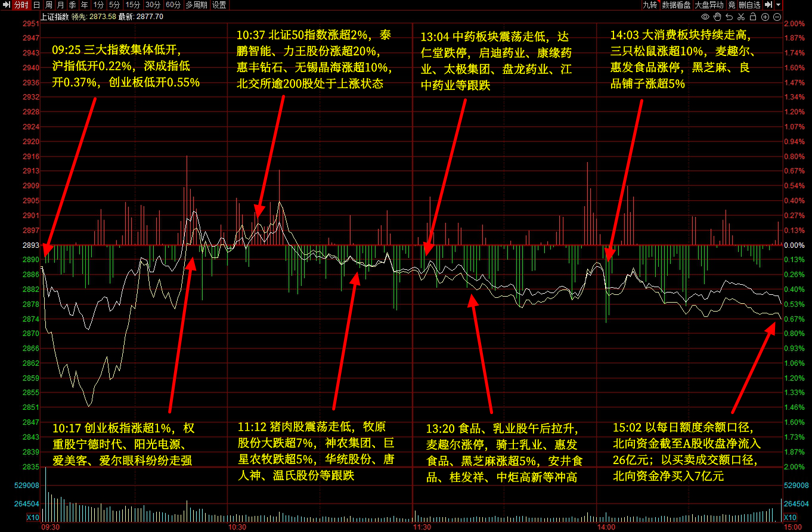Switch to the 日 daily chart tab
Image resolution: width=812 pixels, height=532 pixels.
[36, 5]
